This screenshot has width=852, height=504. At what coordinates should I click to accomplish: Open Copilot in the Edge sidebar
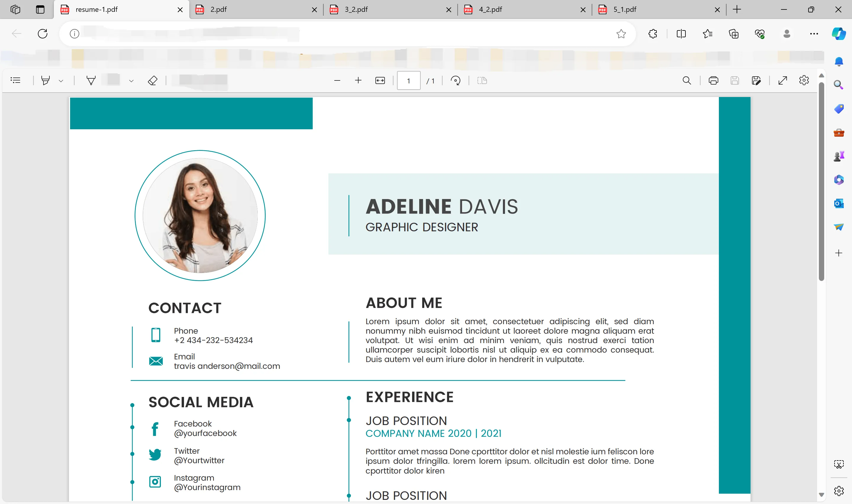click(x=839, y=34)
